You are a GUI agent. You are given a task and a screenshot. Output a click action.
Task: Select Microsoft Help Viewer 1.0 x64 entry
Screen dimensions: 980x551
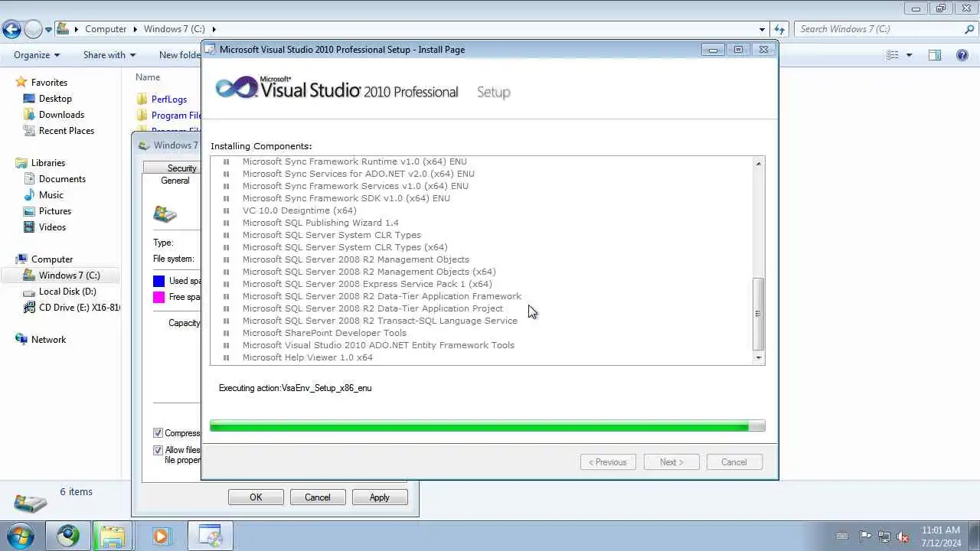click(x=308, y=357)
